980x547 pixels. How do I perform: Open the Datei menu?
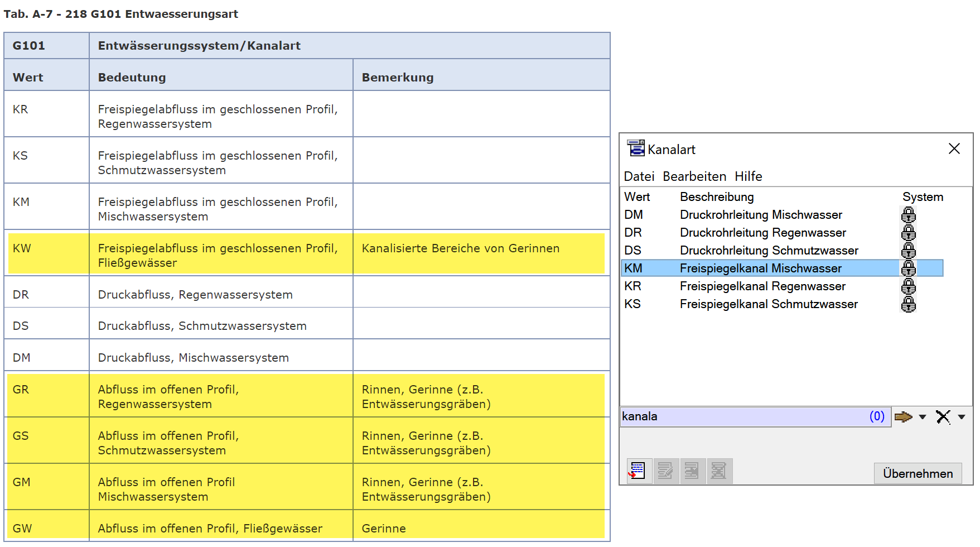[x=639, y=176]
